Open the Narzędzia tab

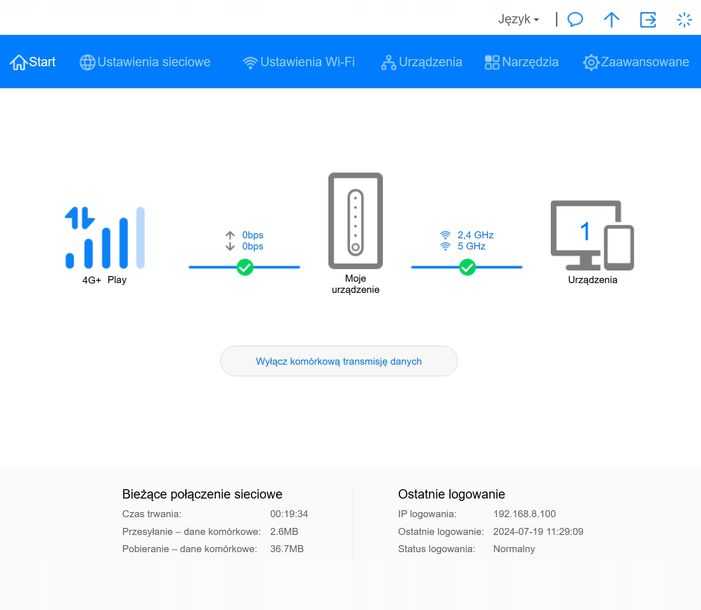pos(521,62)
